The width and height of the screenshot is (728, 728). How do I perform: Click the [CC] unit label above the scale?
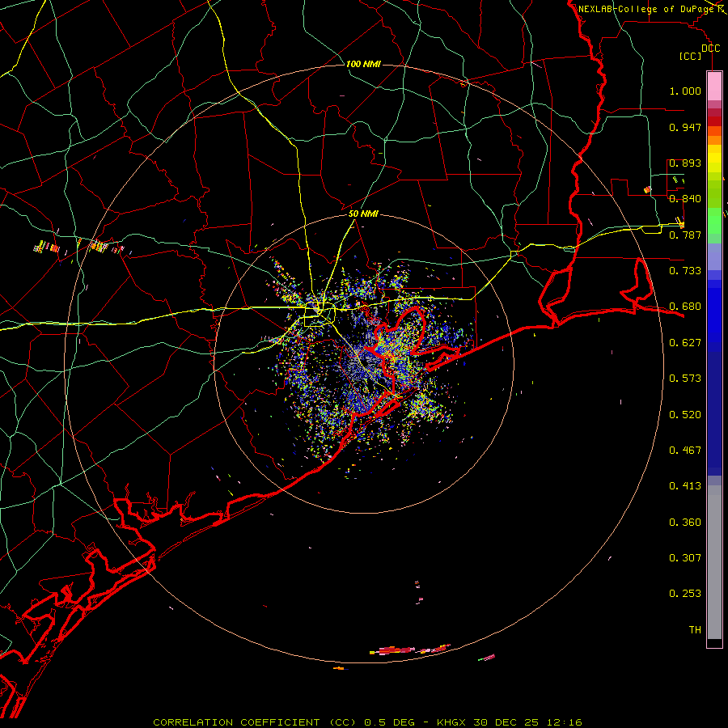[x=691, y=56]
